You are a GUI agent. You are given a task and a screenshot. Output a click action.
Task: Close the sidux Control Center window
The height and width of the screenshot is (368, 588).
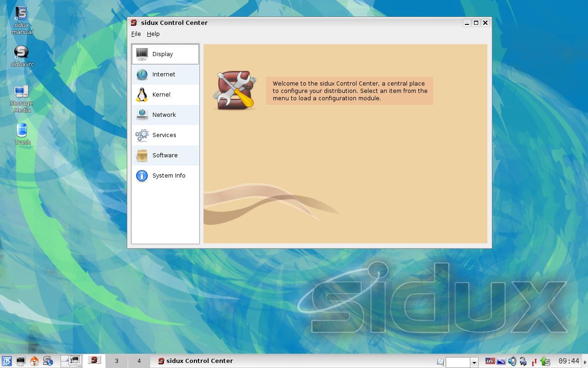click(x=485, y=23)
